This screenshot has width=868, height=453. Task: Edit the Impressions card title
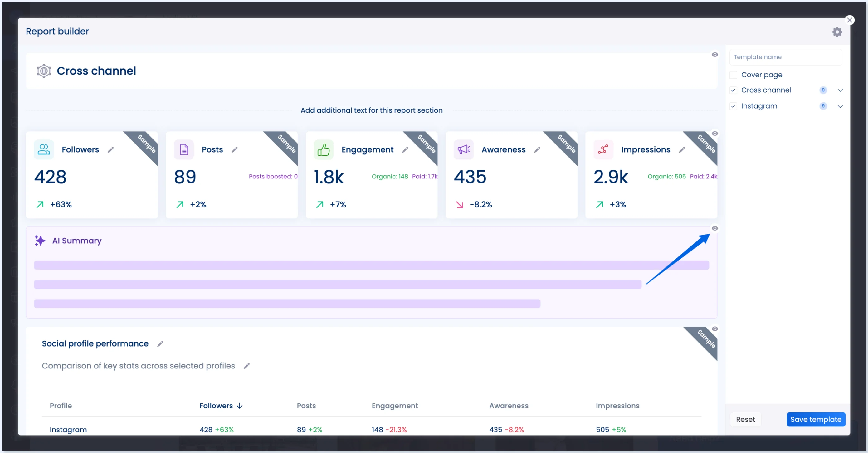[682, 150]
